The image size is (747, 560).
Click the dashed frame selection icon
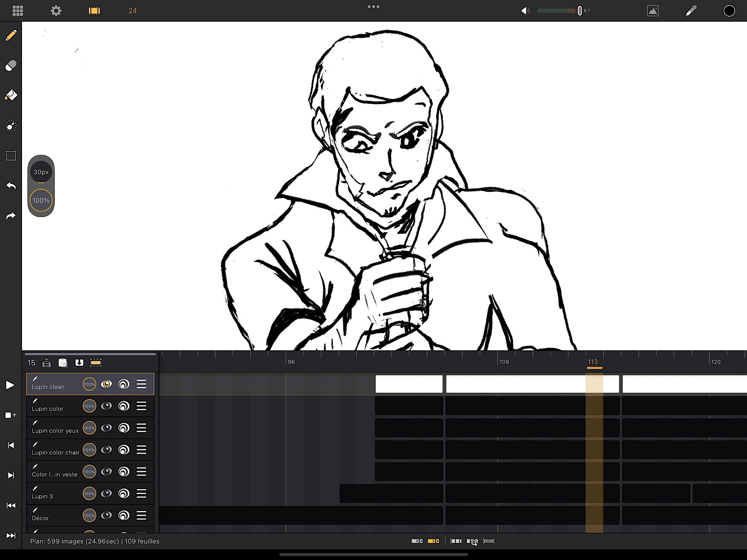[96, 363]
